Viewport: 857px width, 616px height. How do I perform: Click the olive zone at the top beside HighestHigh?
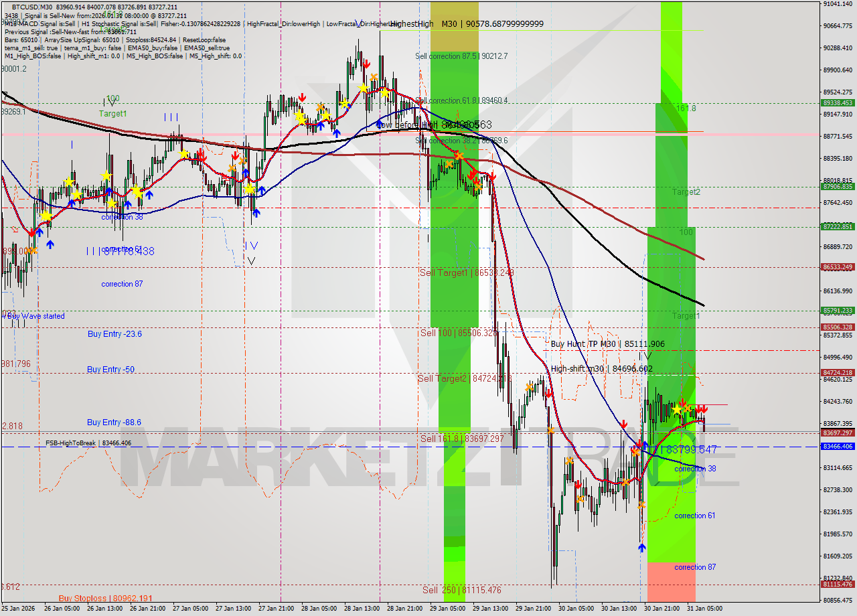[455, 27]
